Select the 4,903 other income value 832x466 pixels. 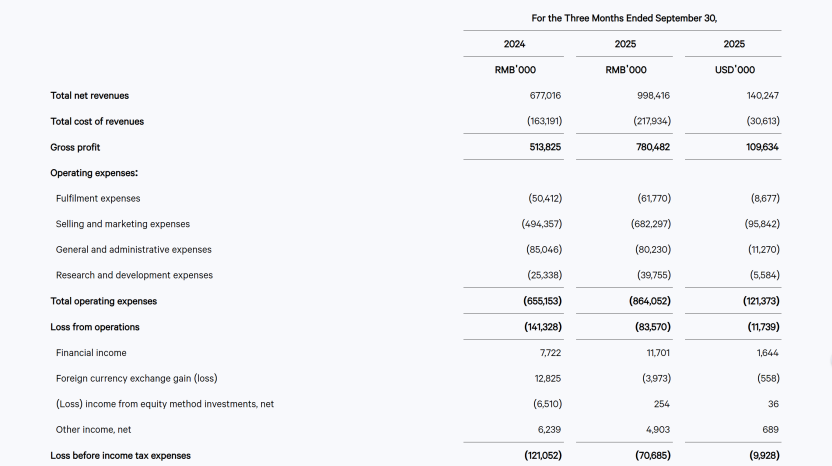pyautogui.click(x=656, y=430)
